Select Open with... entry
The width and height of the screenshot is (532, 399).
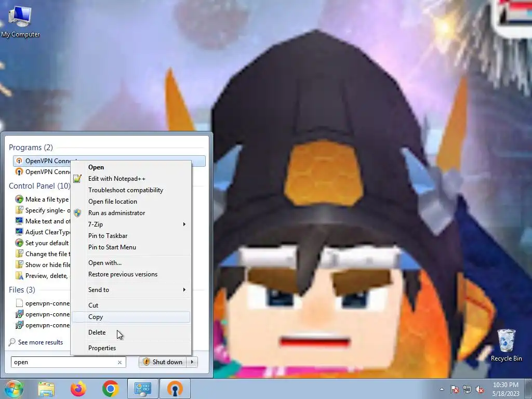click(x=130, y=262)
